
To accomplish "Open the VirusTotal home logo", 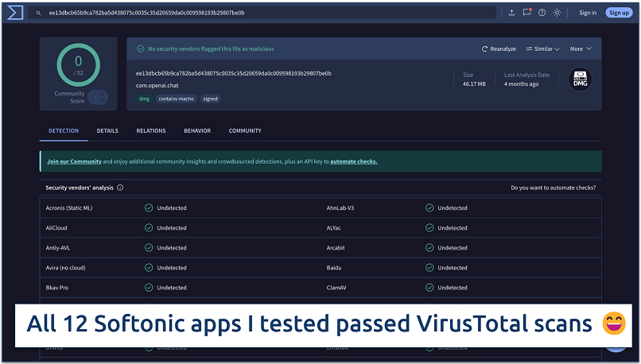I will coord(15,13).
